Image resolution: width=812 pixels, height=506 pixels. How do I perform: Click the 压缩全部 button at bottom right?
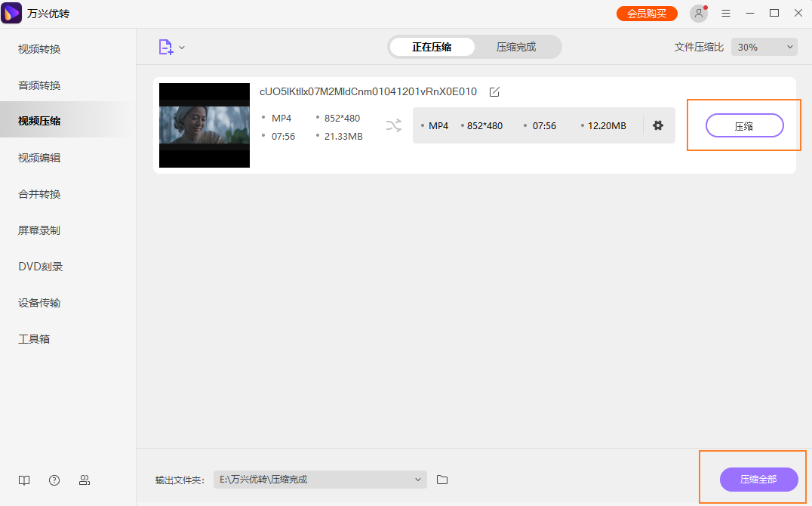758,480
